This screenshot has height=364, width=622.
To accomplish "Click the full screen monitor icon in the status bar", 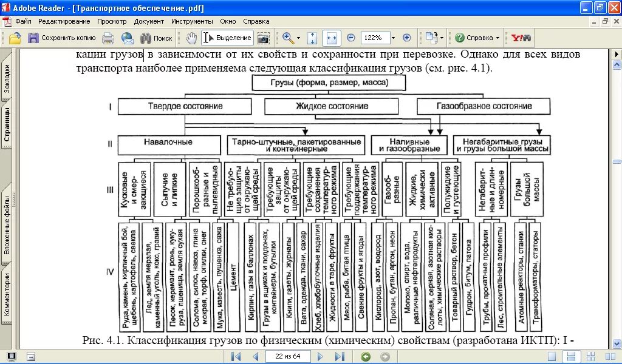I will point(11,357).
